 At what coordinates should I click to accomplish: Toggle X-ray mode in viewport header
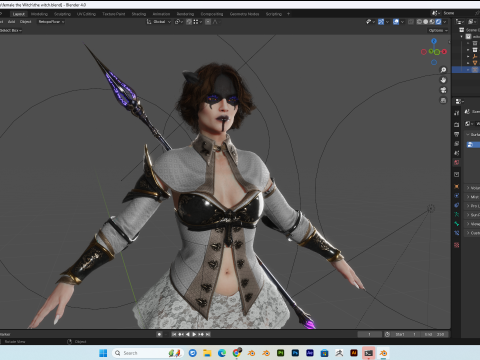(411, 22)
